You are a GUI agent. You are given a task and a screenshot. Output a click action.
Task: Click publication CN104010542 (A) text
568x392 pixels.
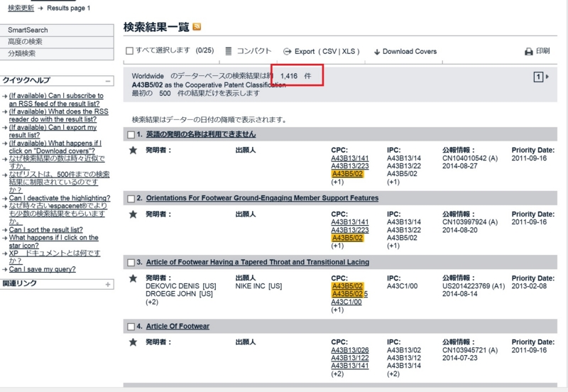point(470,158)
